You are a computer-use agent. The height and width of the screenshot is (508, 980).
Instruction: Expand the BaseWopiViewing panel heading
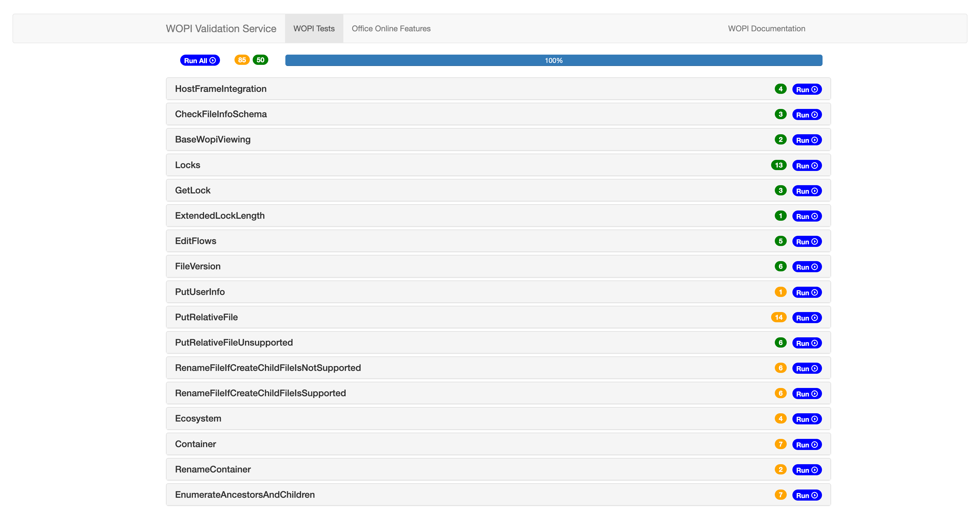498,139
